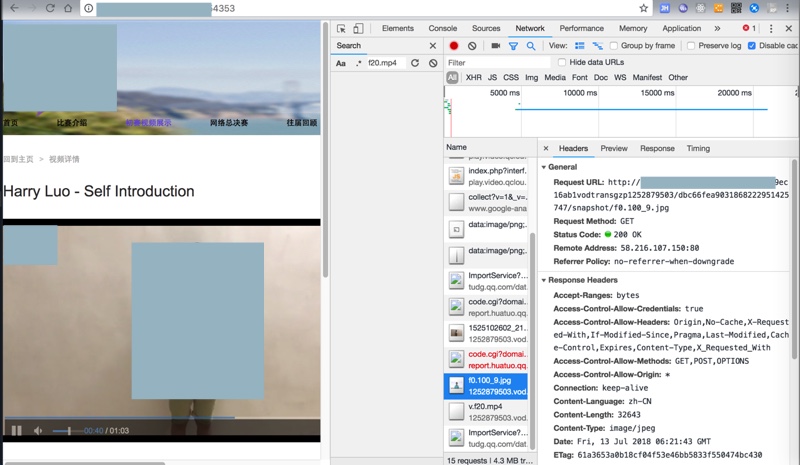Click the browser forward arrow

[32, 8]
